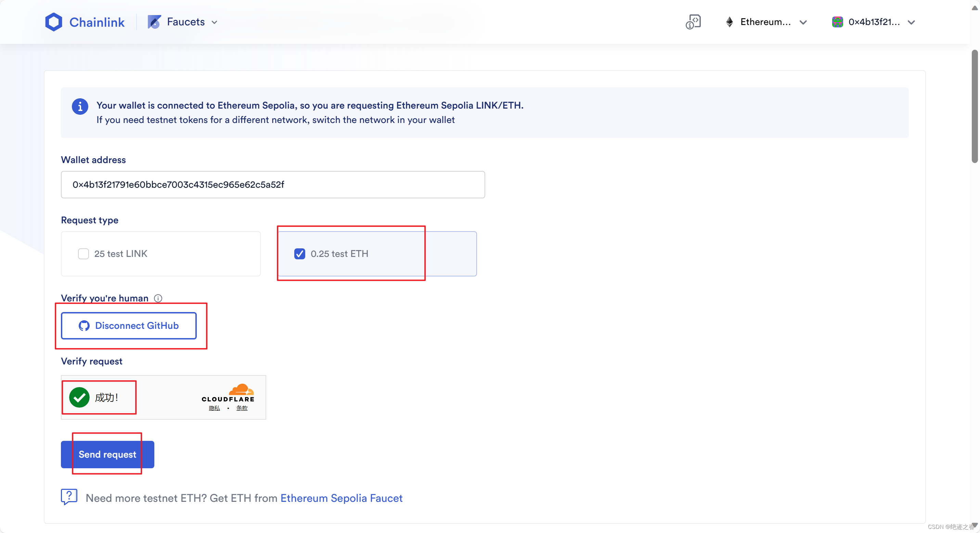Click the Faucets product icon
This screenshot has width=980, height=533.
pyautogui.click(x=154, y=22)
